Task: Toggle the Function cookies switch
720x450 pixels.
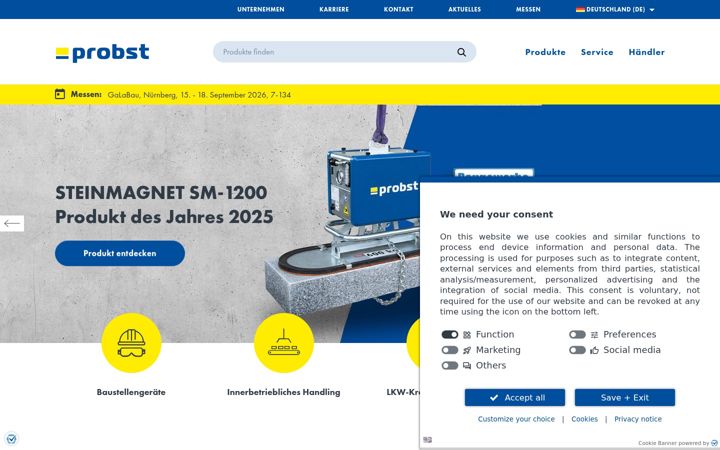Action: click(450, 335)
